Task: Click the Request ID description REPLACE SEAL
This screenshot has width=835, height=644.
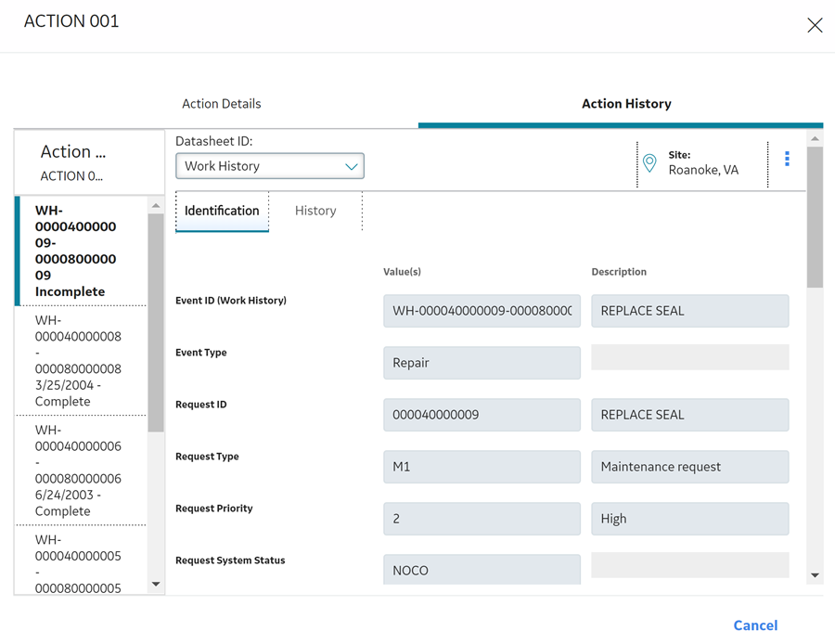Action: coord(690,415)
